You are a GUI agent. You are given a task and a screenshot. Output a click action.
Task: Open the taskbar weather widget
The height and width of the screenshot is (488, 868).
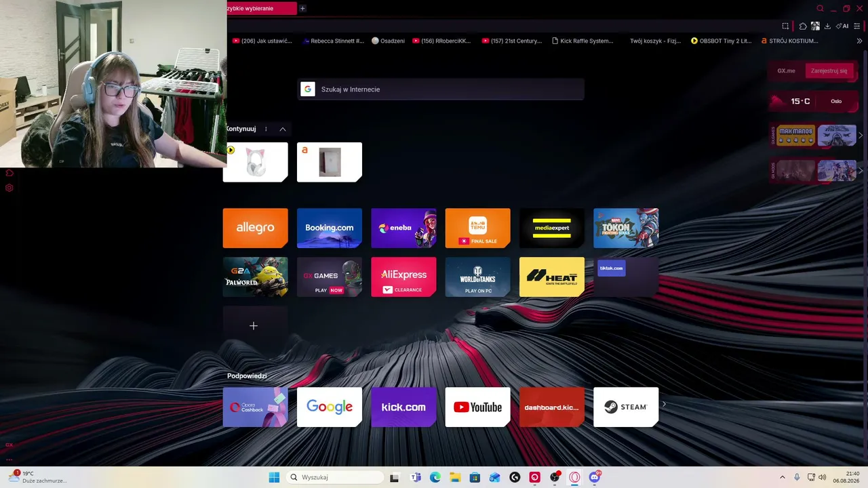tap(37, 477)
